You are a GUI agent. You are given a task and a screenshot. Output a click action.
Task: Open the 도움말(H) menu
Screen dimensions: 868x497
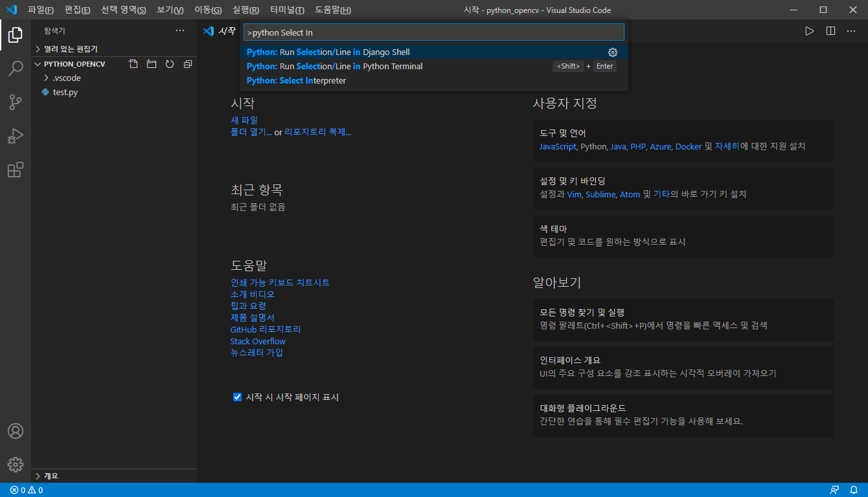point(333,10)
